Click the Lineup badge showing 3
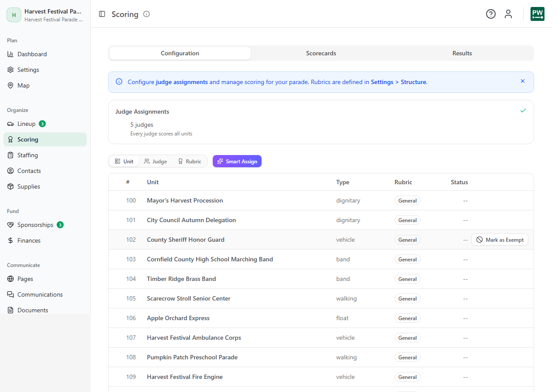The height and width of the screenshot is (392, 558). [42, 124]
